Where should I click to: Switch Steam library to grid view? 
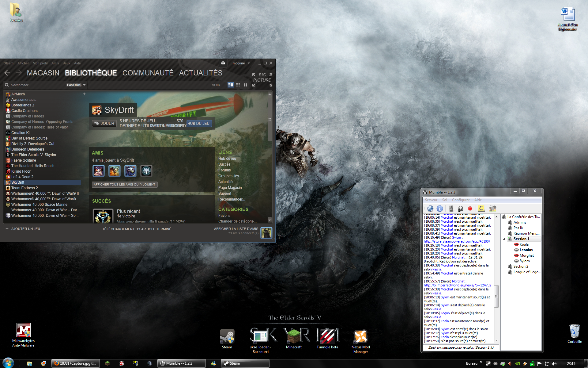[x=245, y=85]
